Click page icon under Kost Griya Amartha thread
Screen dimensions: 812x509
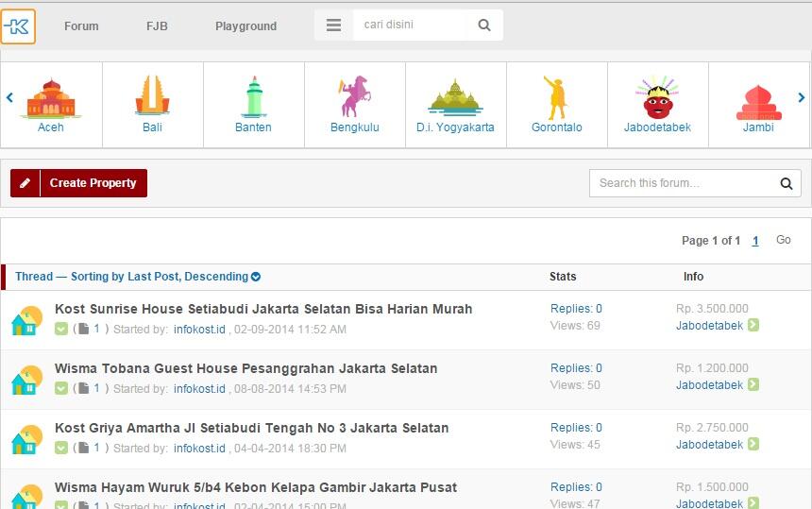coord(83,448)
